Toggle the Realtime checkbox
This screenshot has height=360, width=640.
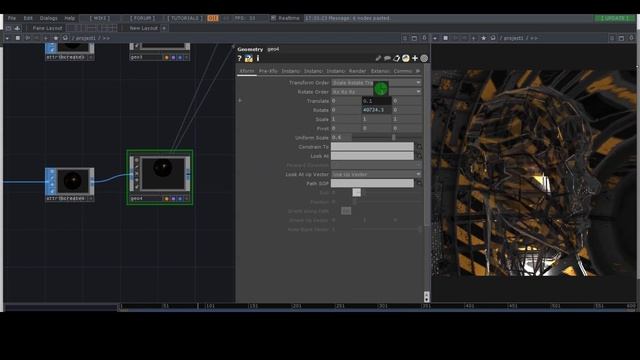pos(273,18)
